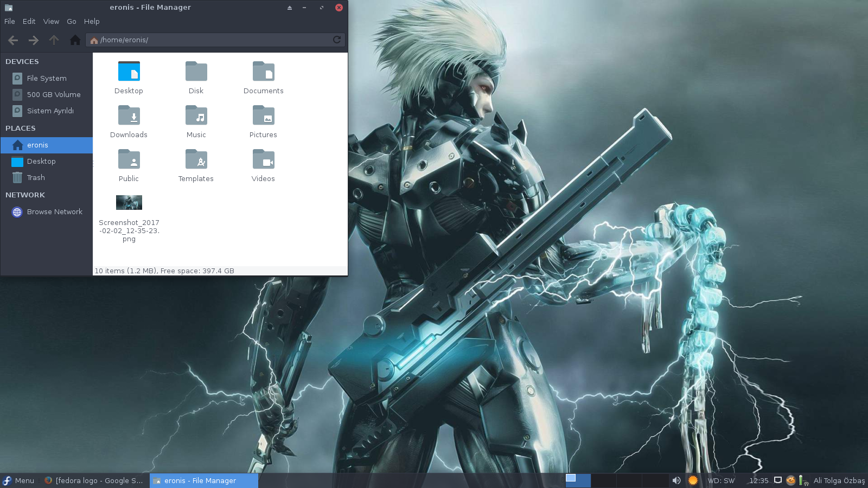The height and width of the screenshot is (488, 868).
Task: Switch to the fedora logo Google browser task
Action: click(94, 480)
